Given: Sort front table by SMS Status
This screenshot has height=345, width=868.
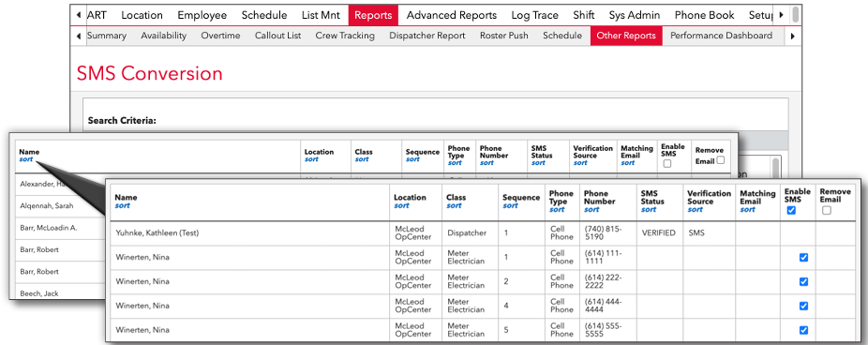Looking at the screenshot, I should click(649, 209).
